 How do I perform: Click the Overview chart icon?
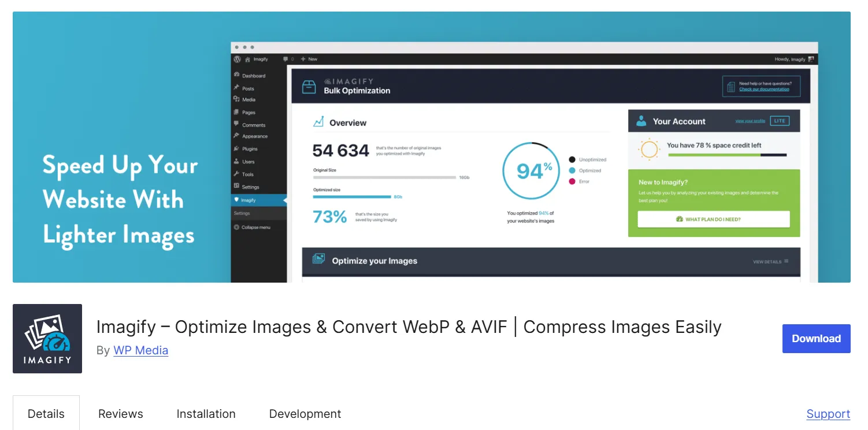coord(318,122)
